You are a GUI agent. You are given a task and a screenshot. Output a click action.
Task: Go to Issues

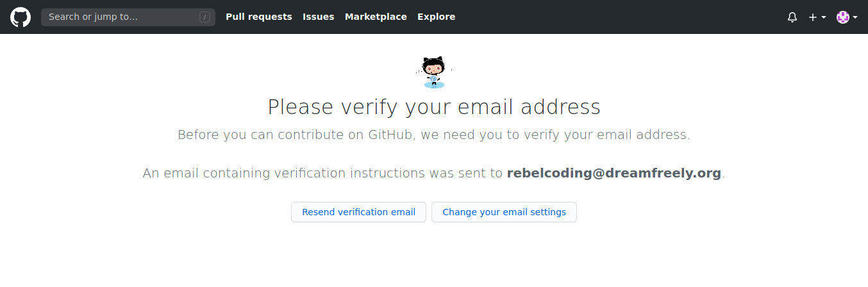coord(319,17)
